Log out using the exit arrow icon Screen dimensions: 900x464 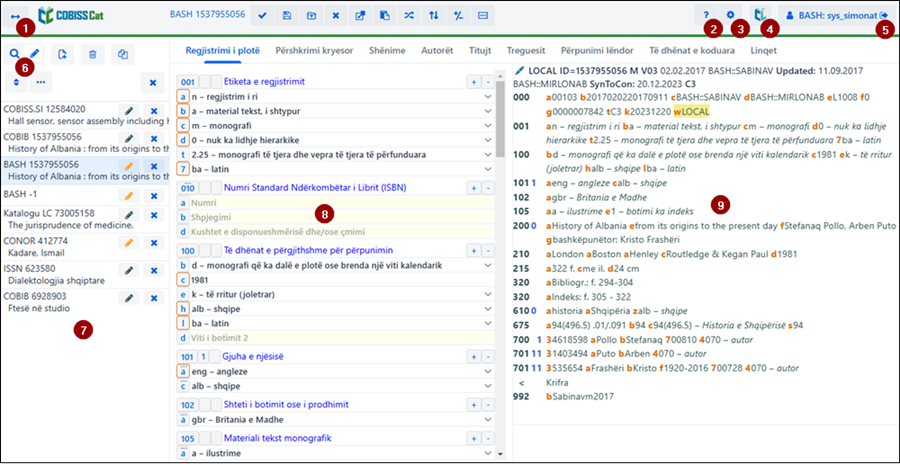883,16
